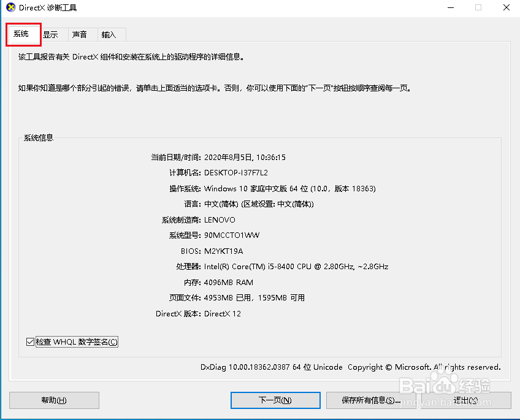Switch to the 显示 tab
The image size is (520, 420).
[52, 34]
